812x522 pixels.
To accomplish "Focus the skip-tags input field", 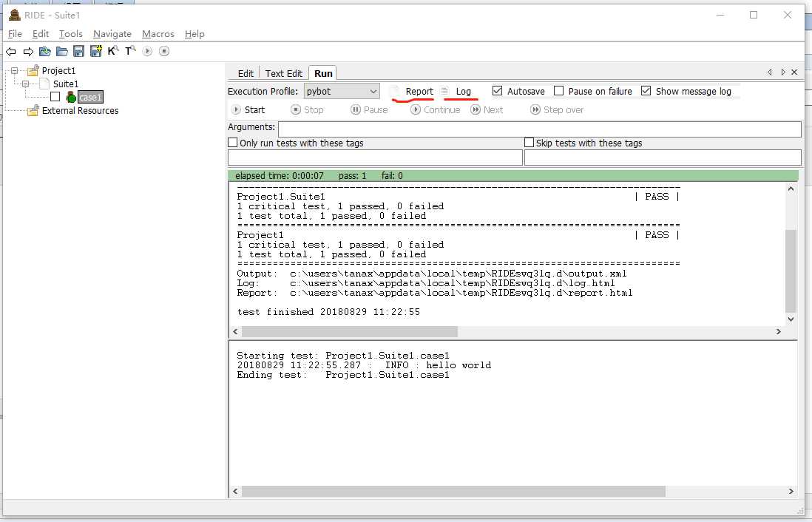I will [663, 157].
